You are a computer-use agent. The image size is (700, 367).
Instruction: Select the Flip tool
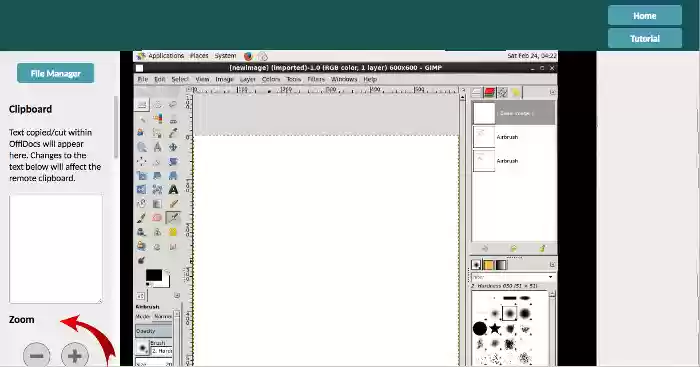142,190
